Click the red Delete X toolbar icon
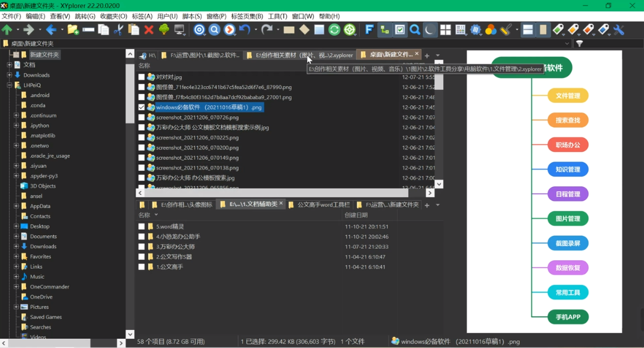Viewport: 644px width, 348px height. [149, 30]
